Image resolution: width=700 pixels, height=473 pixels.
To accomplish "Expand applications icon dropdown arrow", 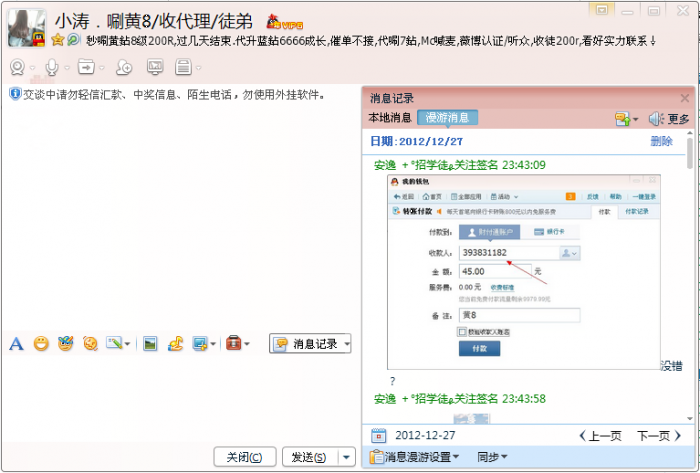I will pos(199,68).
